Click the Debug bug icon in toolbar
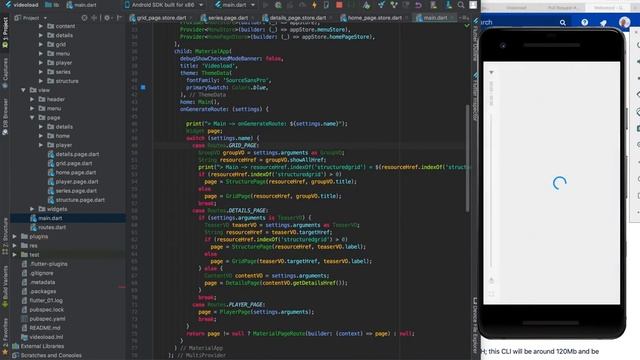Image resolution: width=640 pixels, height=360 pixels. 278,5
